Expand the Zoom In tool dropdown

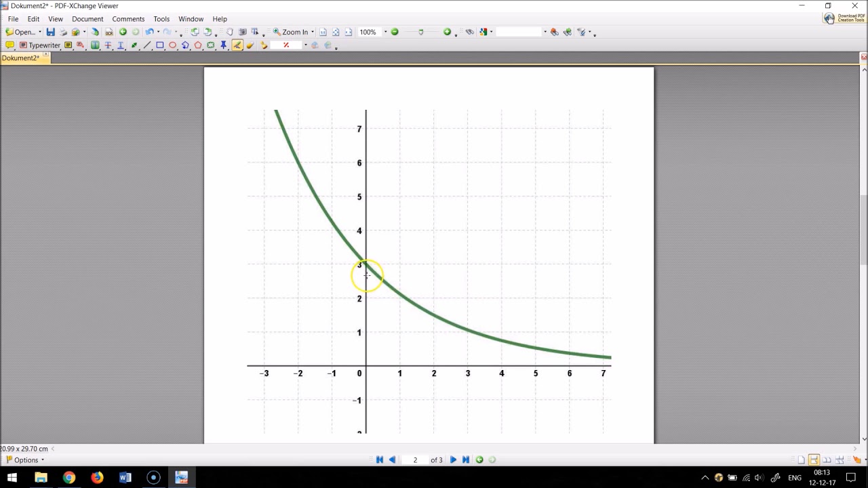pos(313,32)
